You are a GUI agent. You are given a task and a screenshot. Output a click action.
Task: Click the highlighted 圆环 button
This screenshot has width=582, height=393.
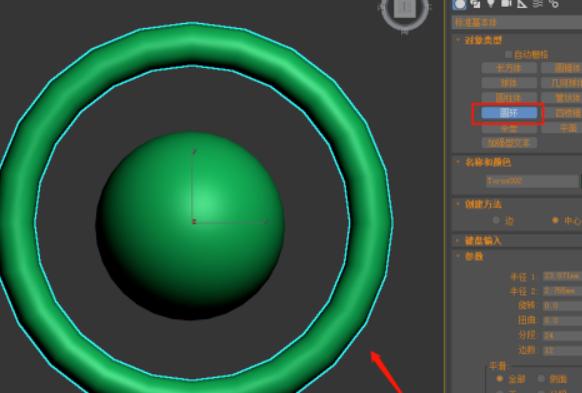coord(509,113)
